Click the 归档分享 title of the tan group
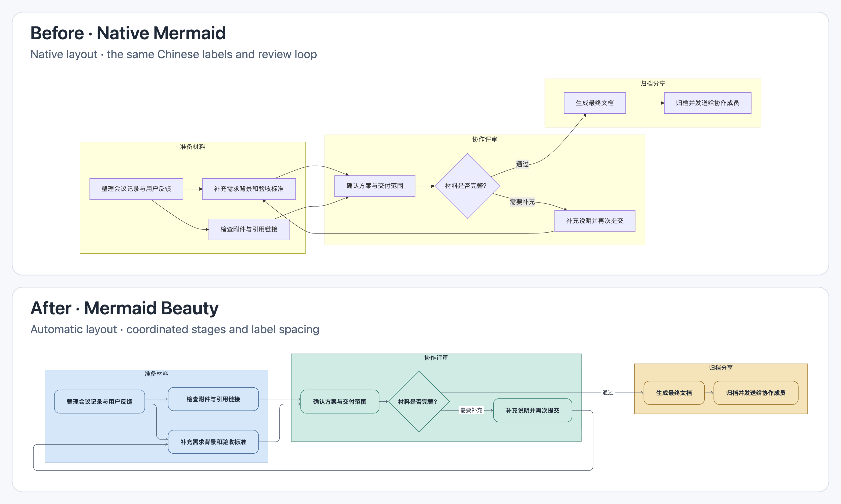This screenshot has height=504, width=841. pyautogui.click(x=721, y=368)
